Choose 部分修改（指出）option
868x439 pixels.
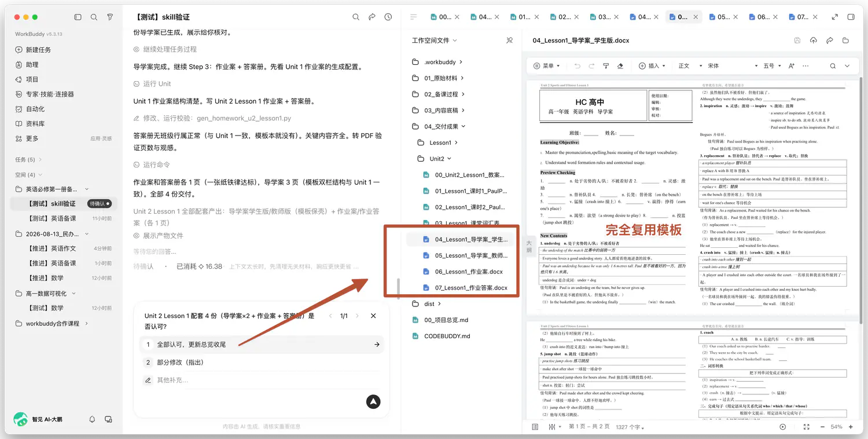point(260,363)
